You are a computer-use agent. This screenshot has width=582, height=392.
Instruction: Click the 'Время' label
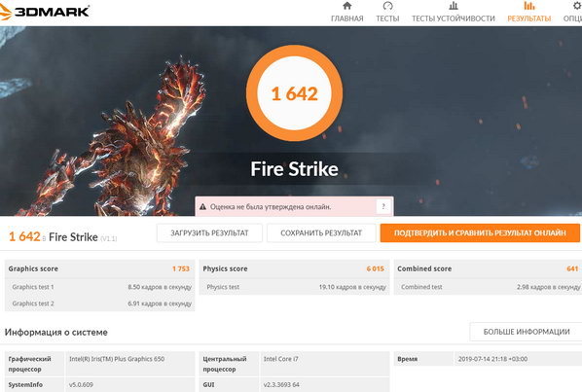click(407, 359)
